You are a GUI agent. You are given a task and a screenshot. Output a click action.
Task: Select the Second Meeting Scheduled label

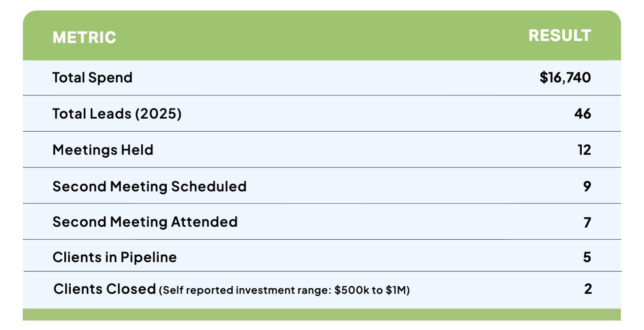click(x=150, y=187)
